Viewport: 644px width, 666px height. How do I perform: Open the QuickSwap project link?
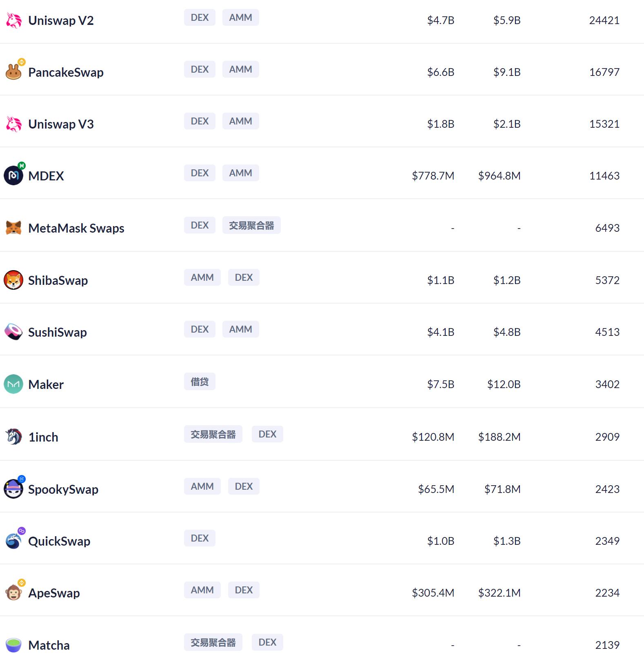pos(59,541)
